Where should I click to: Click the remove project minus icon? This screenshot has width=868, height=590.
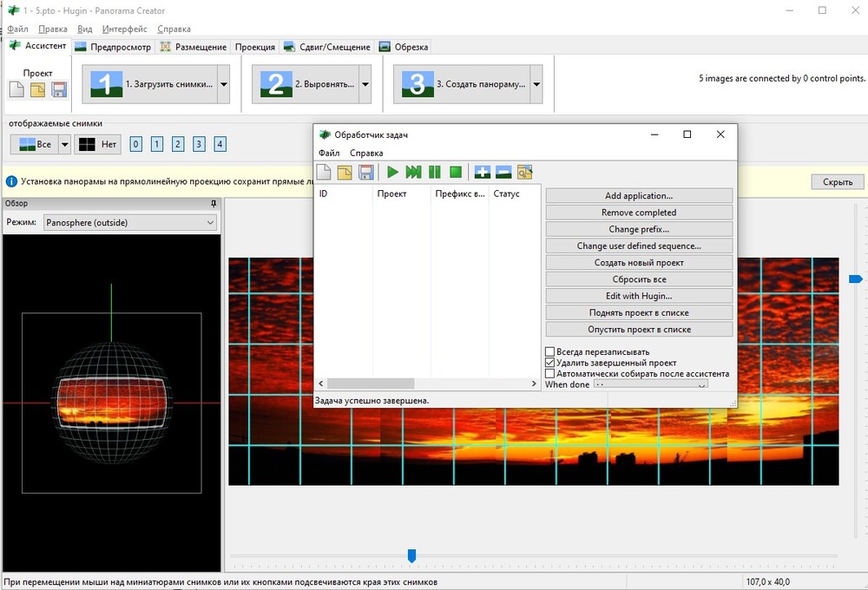click(x=503, y=172)
